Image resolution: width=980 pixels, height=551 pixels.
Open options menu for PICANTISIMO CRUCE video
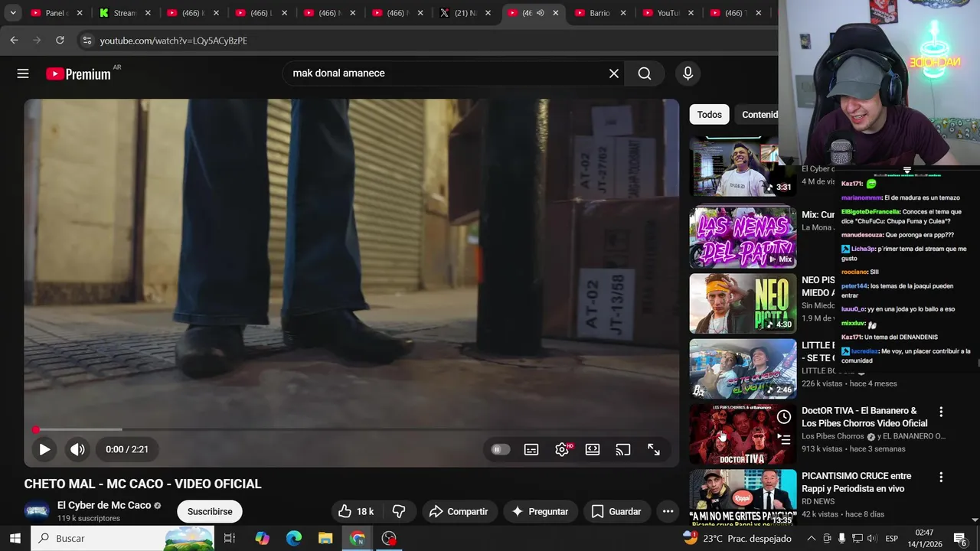(941, 478)
